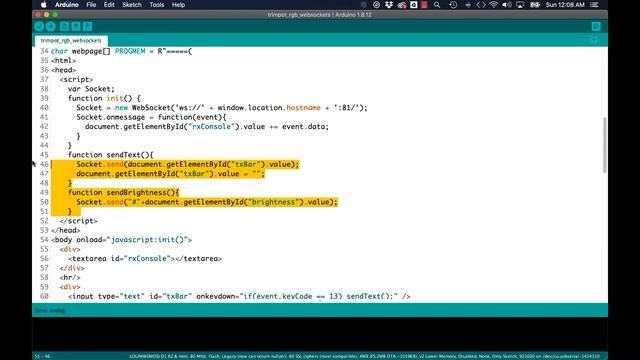640x360 pixels.
Task: Click inside the black console output area
Action: (320, 334)
